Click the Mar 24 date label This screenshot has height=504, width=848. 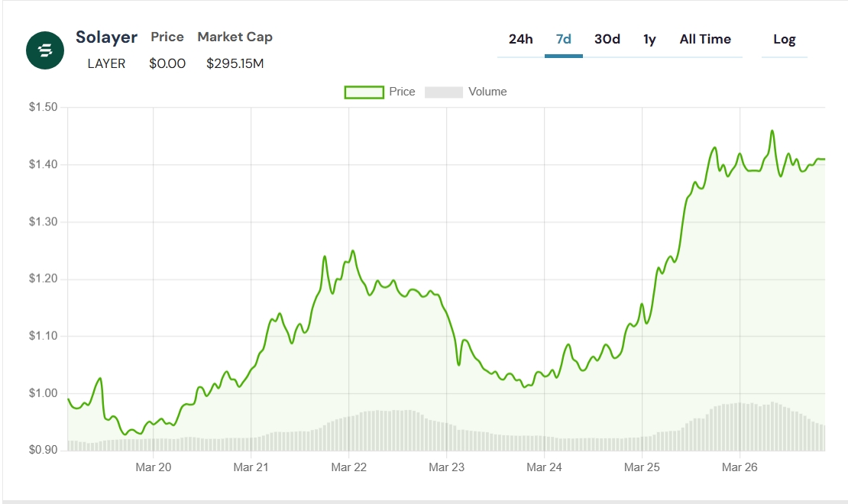pos(544,467)
